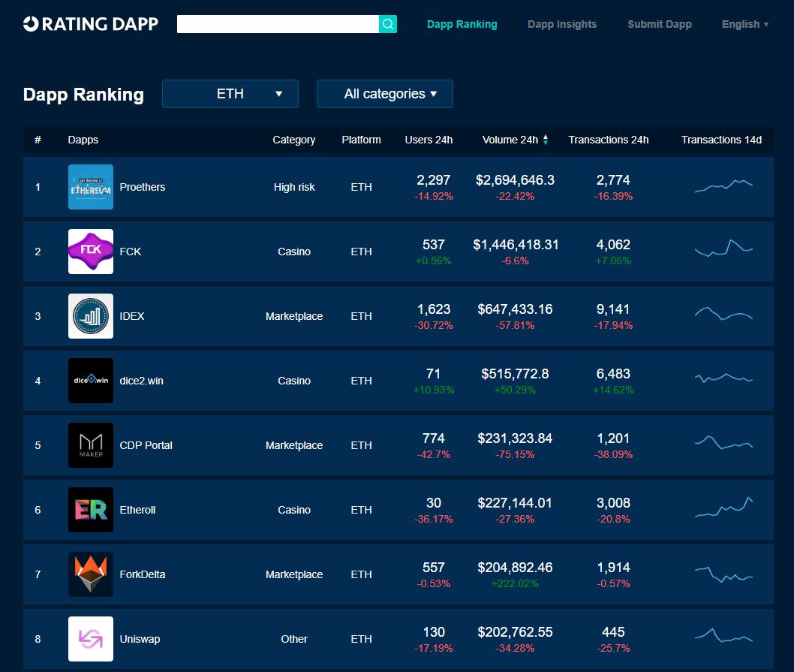Click the $204,892.46 volume value
The height and width of the screenshot is (672, 794).
(x=515, y=568)
